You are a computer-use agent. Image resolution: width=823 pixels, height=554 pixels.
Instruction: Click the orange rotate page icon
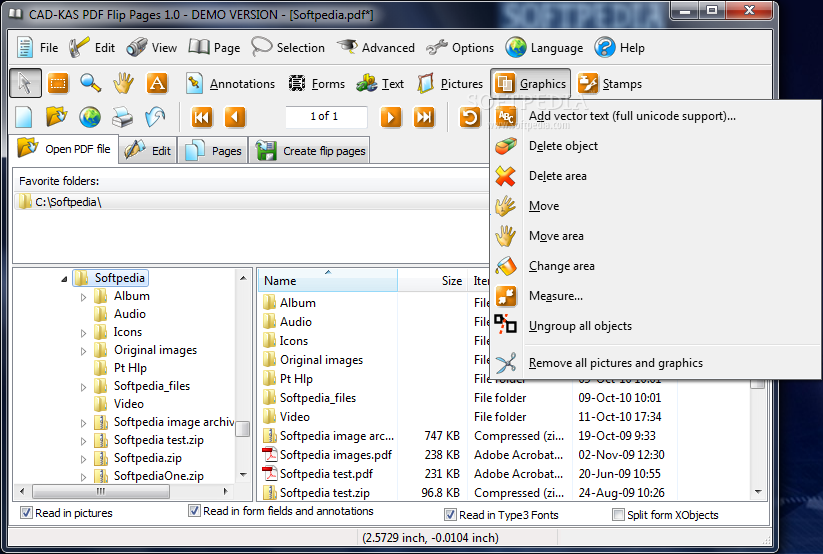[470, 117]
